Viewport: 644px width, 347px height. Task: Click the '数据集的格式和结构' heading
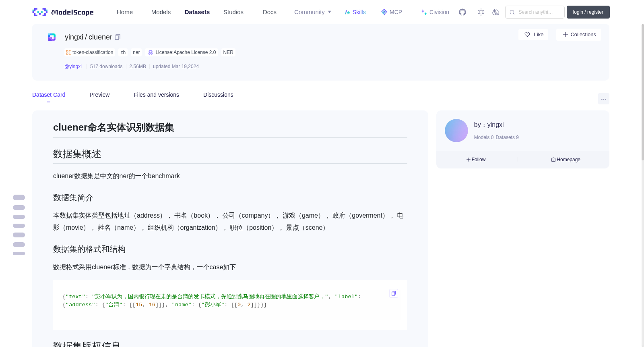89,249
